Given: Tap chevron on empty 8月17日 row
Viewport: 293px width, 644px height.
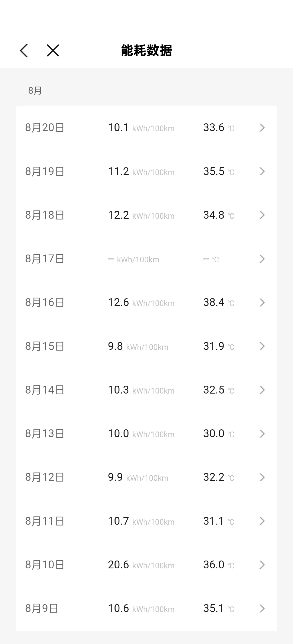Looking at the screenshot, I should (x=262, y=259).
